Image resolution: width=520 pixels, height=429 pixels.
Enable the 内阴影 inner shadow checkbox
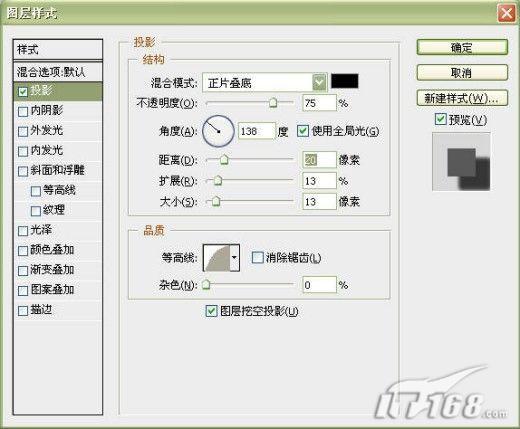point(23,111)
